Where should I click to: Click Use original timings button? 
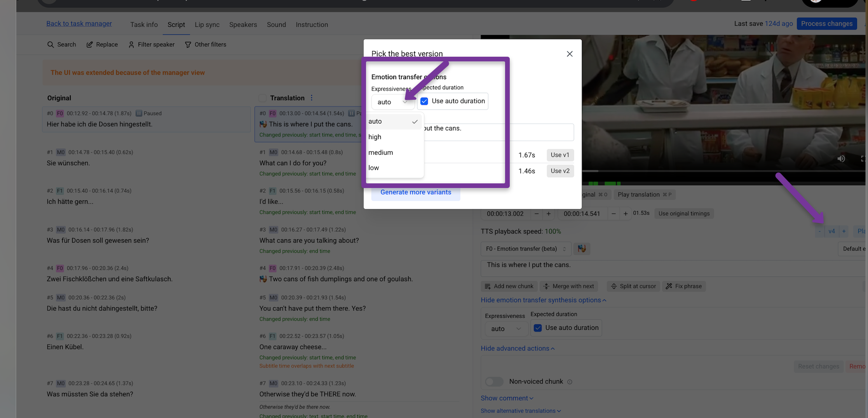tap(684, 214)
